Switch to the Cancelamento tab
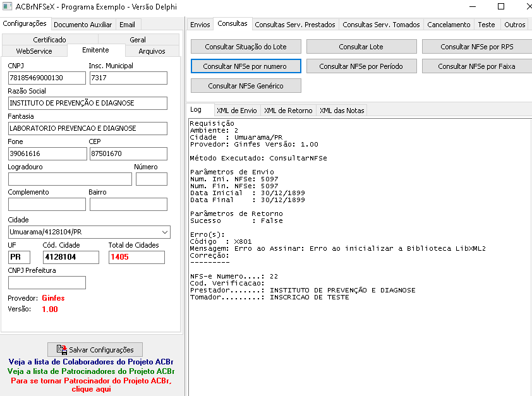532x396 pixels. (449, 25)
